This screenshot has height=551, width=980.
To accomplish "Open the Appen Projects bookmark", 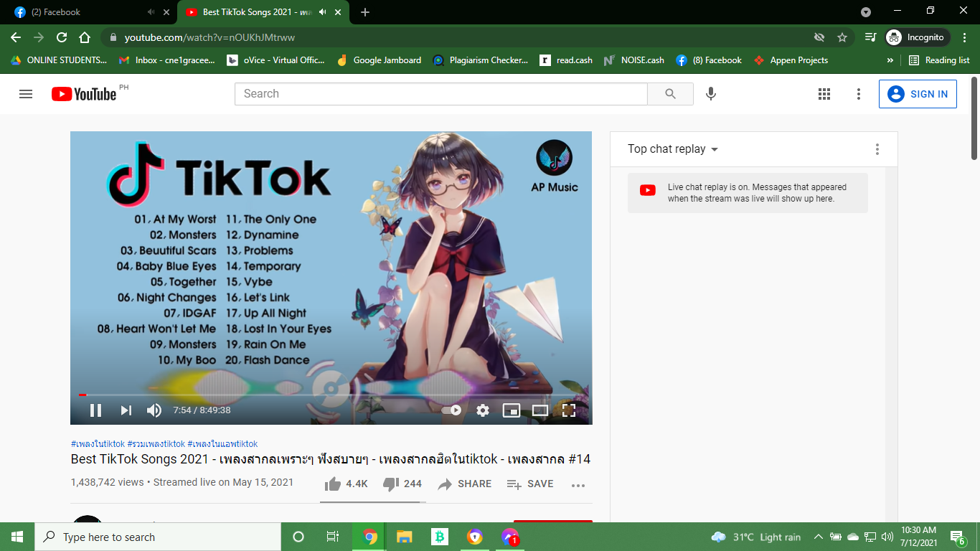I will click(x=791, y=60).
